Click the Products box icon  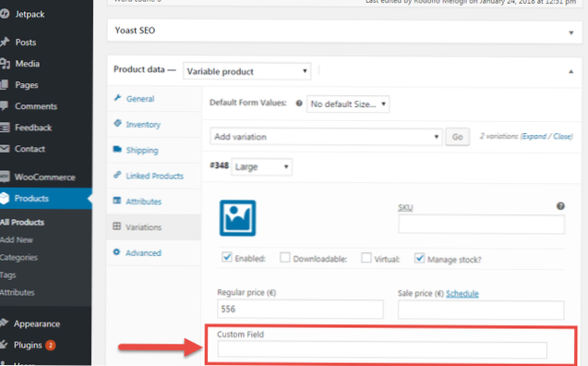5,198
